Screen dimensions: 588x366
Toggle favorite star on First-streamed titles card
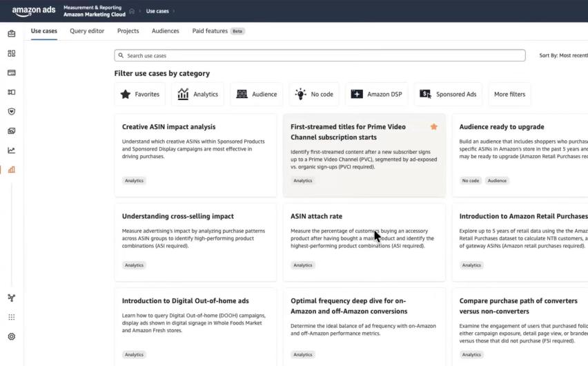(x=433, y=127)
